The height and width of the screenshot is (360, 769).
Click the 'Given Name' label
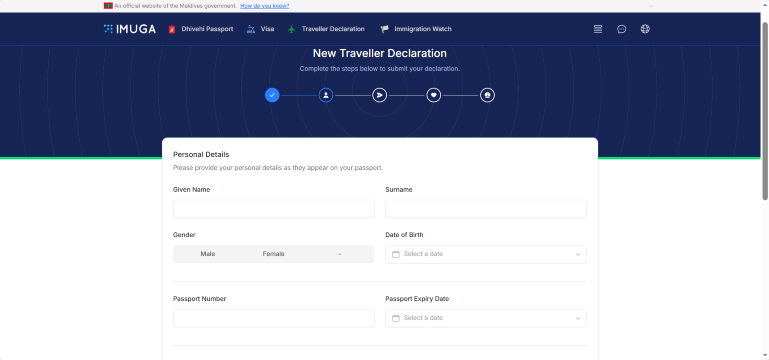[192, 189]
